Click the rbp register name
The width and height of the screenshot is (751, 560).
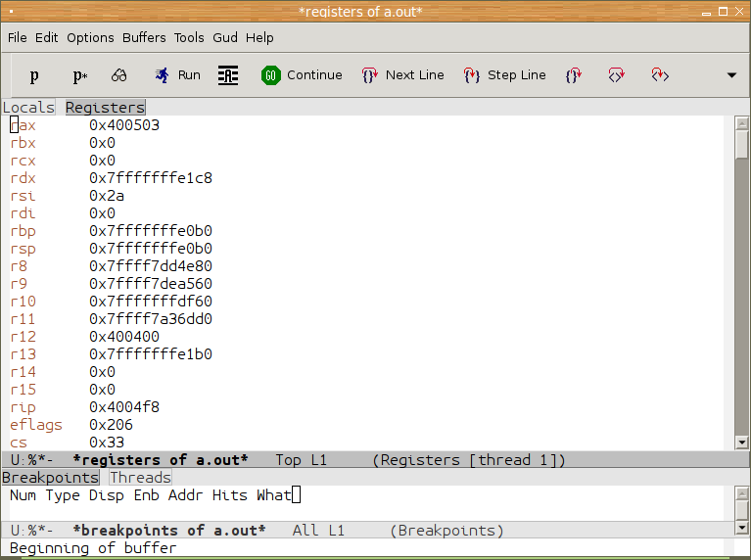pos(23,231)
